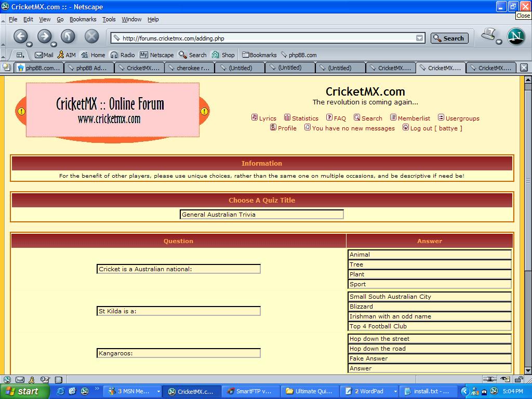Open the Address Book icon in status bar

(x=58, y=380)
